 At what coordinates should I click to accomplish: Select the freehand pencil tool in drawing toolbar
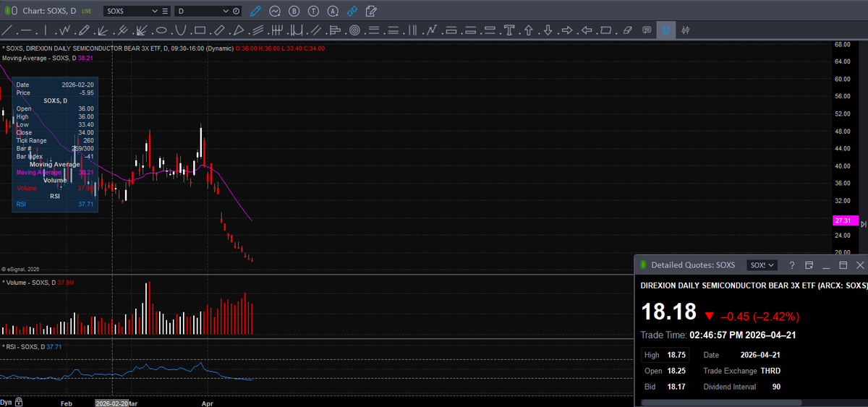(x=84, y=30)
